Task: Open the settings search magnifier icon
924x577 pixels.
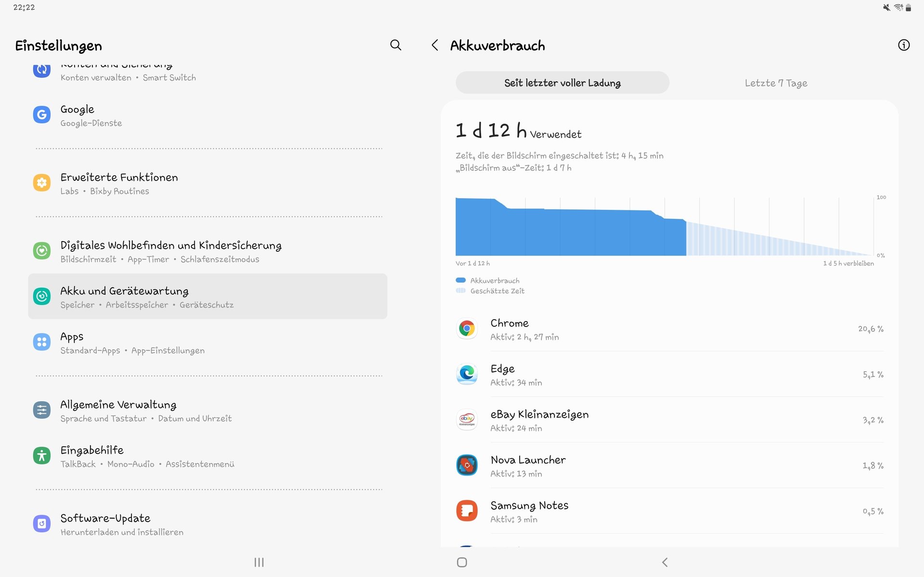Action: pyautogui.click(x=396, y=45)
